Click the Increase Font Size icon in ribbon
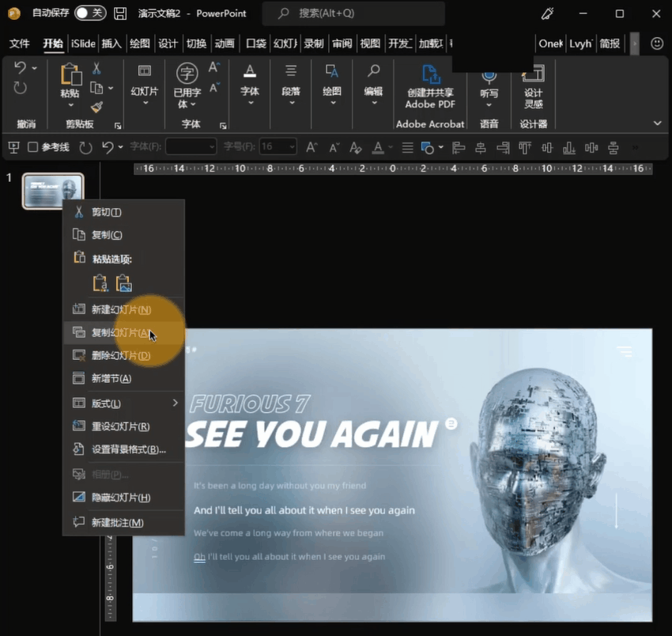672x636 pixels. click(x=214, y=67)
